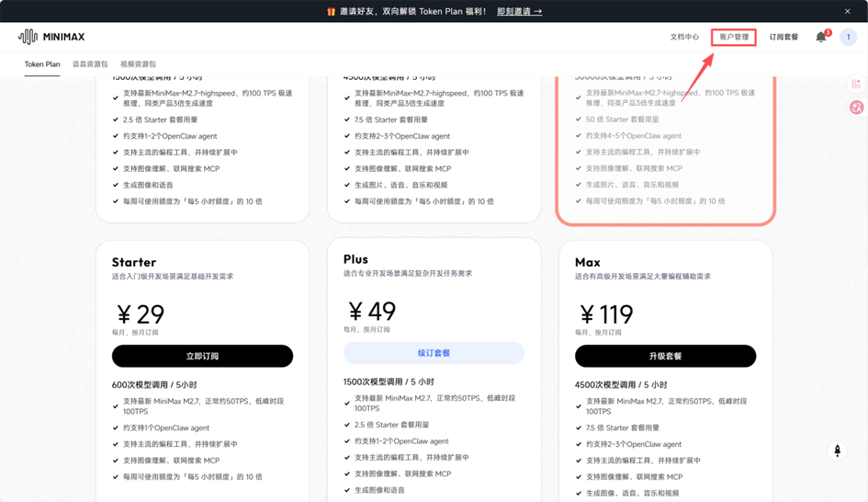Screen dimensions: 868x502
Task: Click banner text '邀请好友,双向解锁 Token Plan 福利'
Action: 413,11
